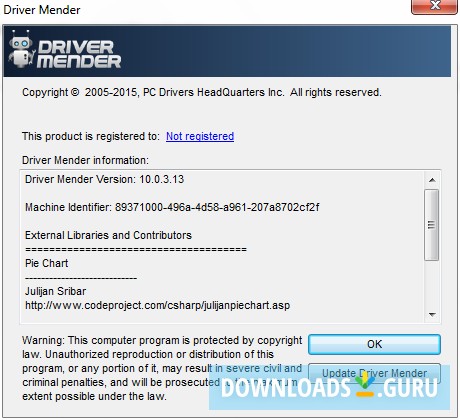Click the Driver Mender robot logo
Viewport: 460px width, 420px height.
21,49
